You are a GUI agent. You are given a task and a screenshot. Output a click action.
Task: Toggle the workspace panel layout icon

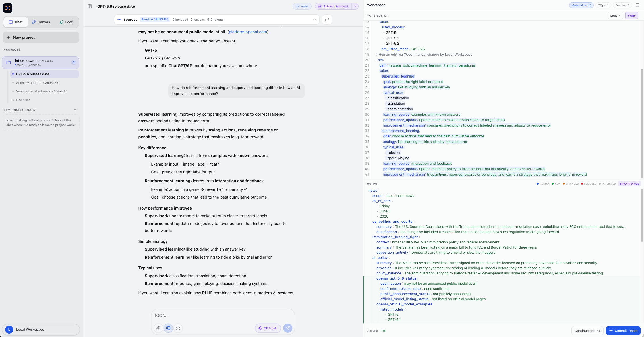coord(637,5)
